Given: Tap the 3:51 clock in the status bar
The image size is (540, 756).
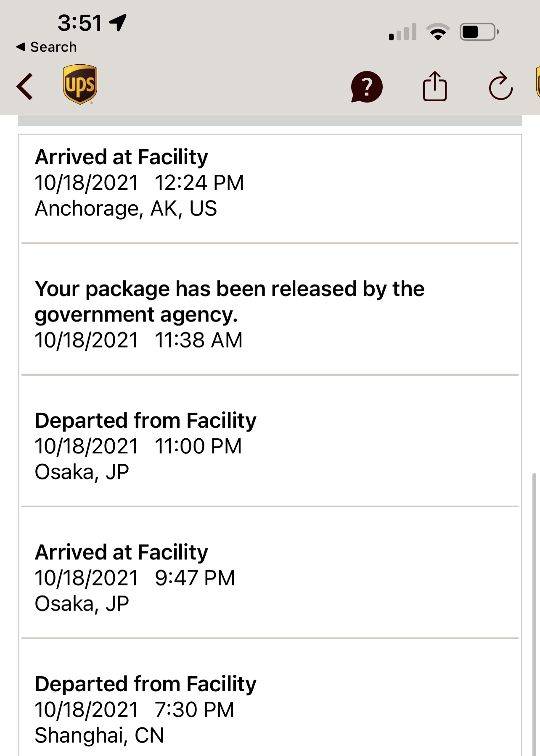Looking at the screenshot, I should (80, 23).
